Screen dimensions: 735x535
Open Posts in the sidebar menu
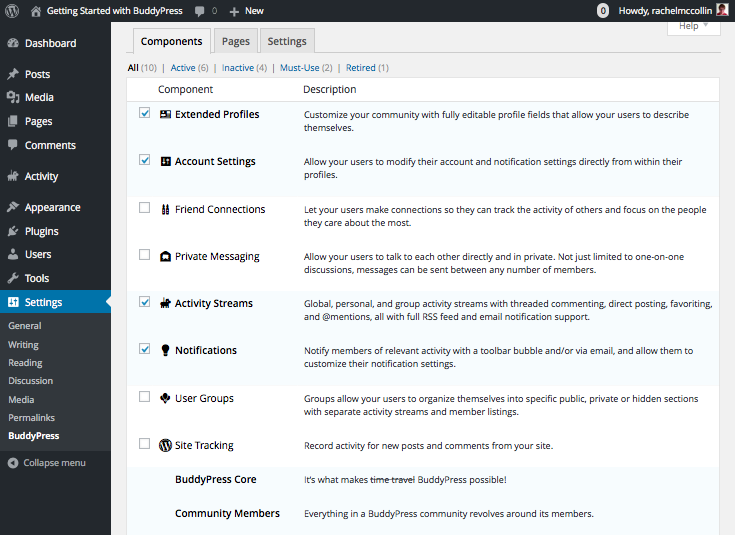coord(38,74)
